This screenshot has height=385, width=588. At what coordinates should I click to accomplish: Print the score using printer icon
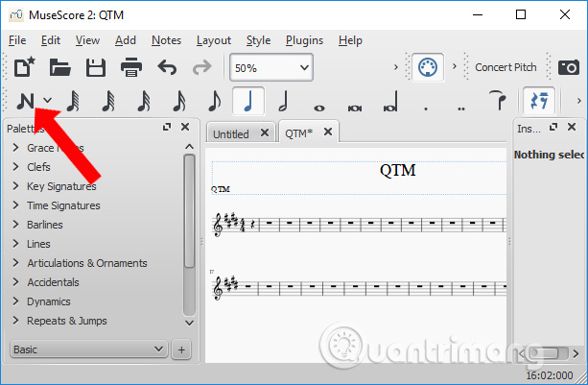[x=131, y=67]
